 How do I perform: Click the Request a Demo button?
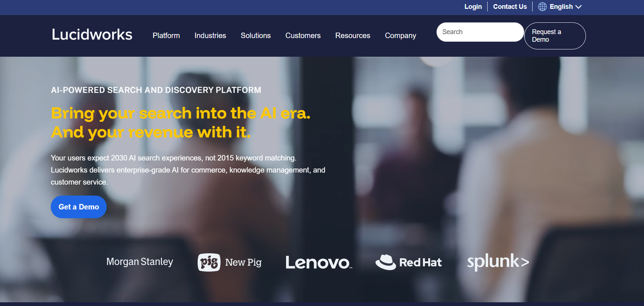pyautogui.click(x=555, y=36)
